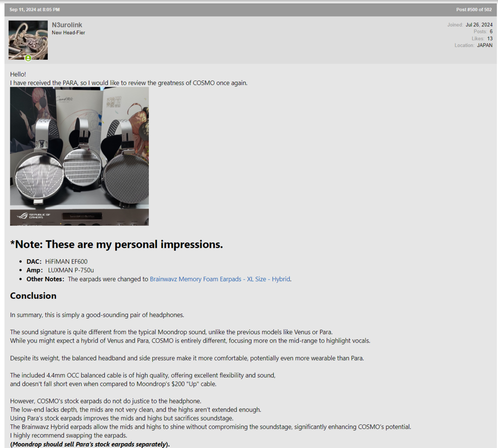
Task: Open N3urolink's avatar picture
Action: pos(28,40)
